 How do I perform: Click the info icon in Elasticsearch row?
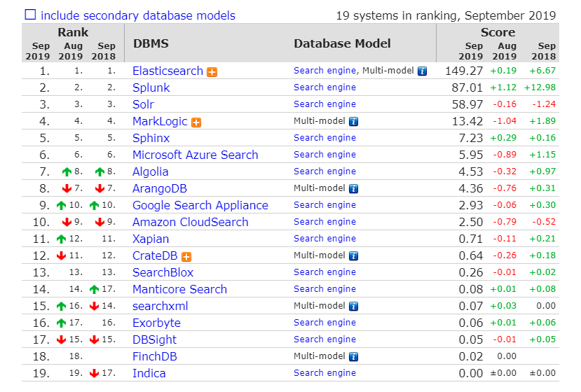pyautogui.click(x=422, y=71)
